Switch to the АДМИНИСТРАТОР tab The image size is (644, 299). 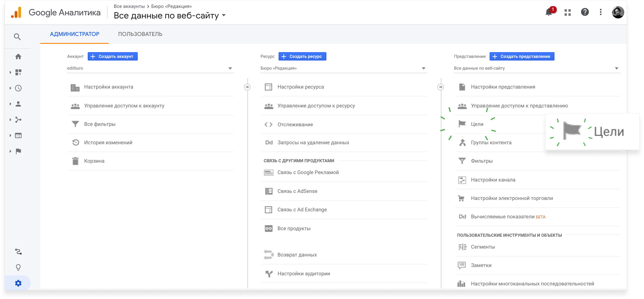coord(75,34)
